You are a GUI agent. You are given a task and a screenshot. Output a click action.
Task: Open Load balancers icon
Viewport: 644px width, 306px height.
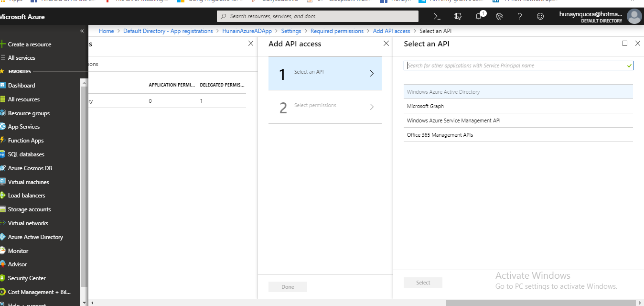click(3, 196)
